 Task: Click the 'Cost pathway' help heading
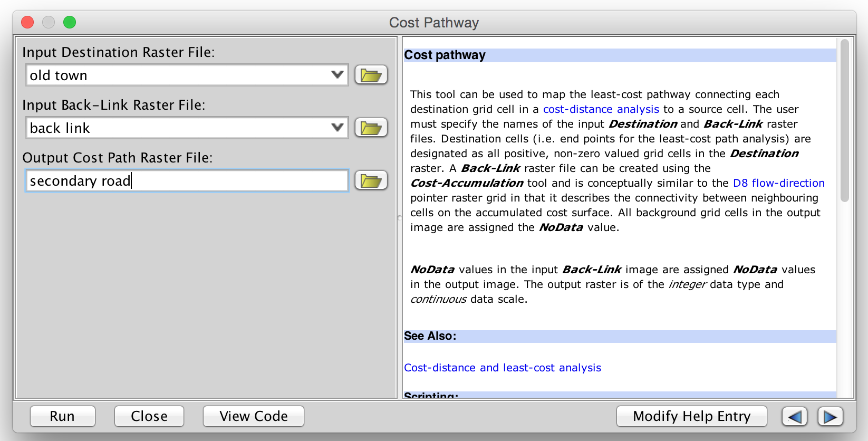(445, 55)
